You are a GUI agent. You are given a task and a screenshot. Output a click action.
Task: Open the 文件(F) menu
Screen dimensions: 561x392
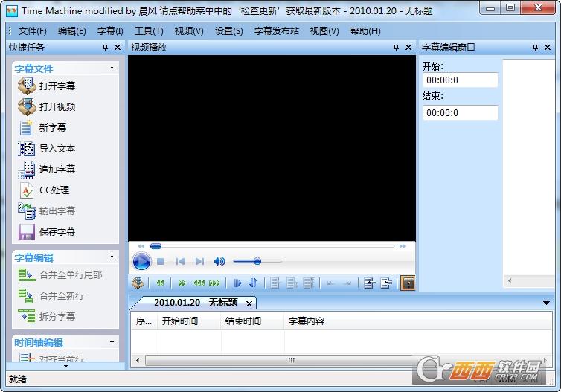pos(33,31)
